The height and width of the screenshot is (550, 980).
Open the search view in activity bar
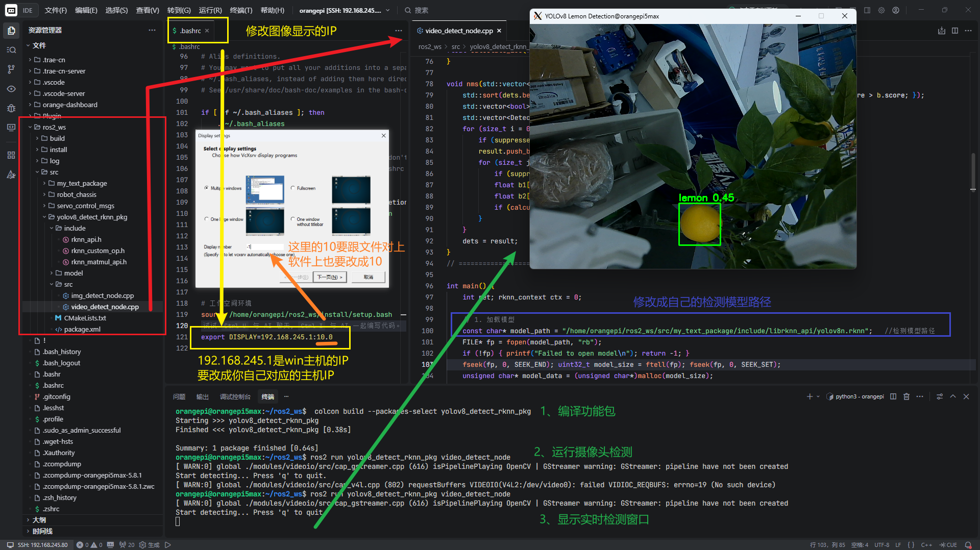click(11, 50)
